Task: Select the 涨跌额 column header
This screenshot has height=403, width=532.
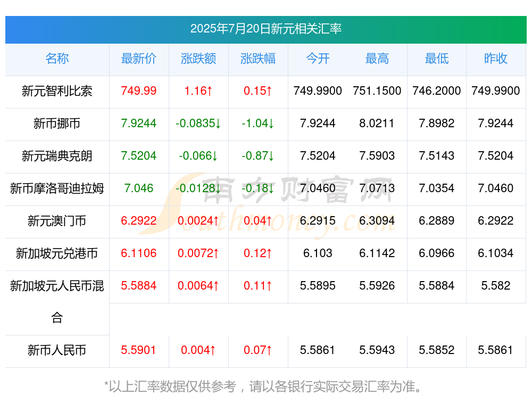Action: 198,59
